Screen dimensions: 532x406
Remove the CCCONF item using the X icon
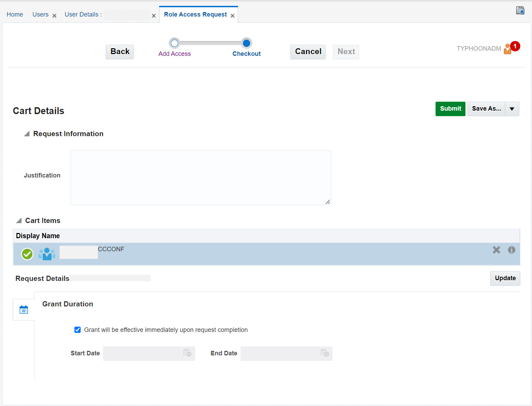click(x=497, y=250)
